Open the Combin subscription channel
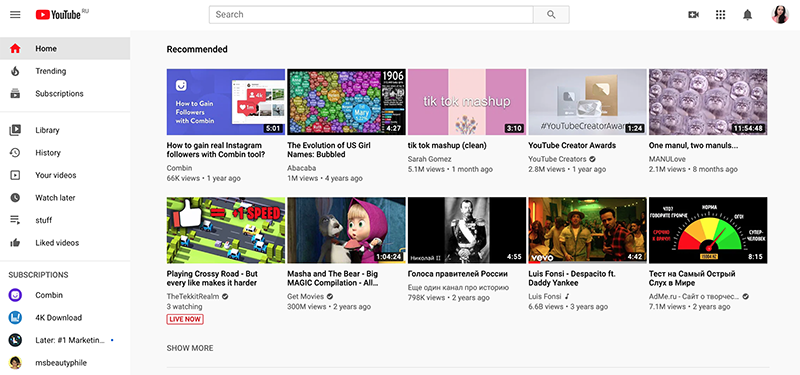The height and width of the screenshot is (375, 800). click(x=65, y=295)
